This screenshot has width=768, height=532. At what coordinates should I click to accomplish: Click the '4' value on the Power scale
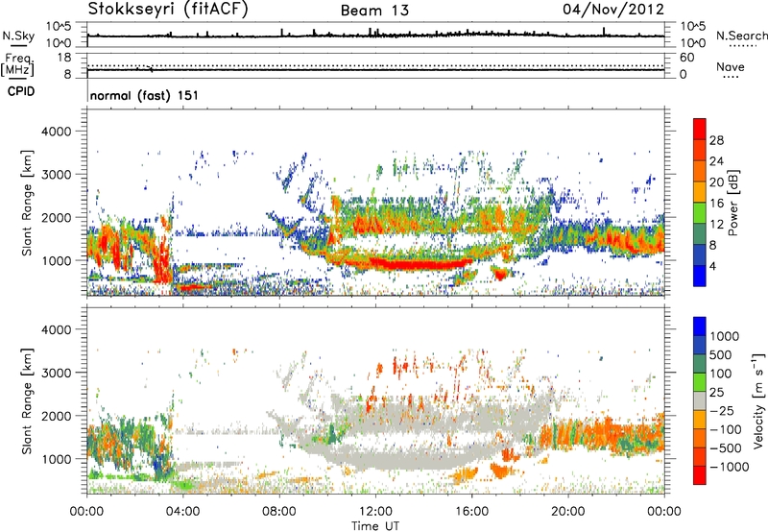click(712, 266)
